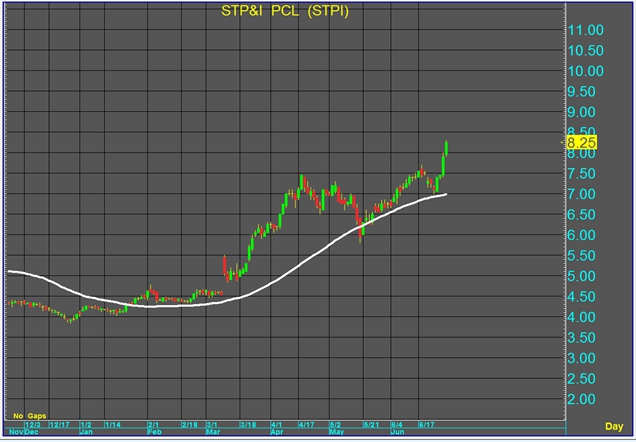Click the red gap-up candle in mid March
636x442 pixels.
pyautogui.click(x=224, y=266)
